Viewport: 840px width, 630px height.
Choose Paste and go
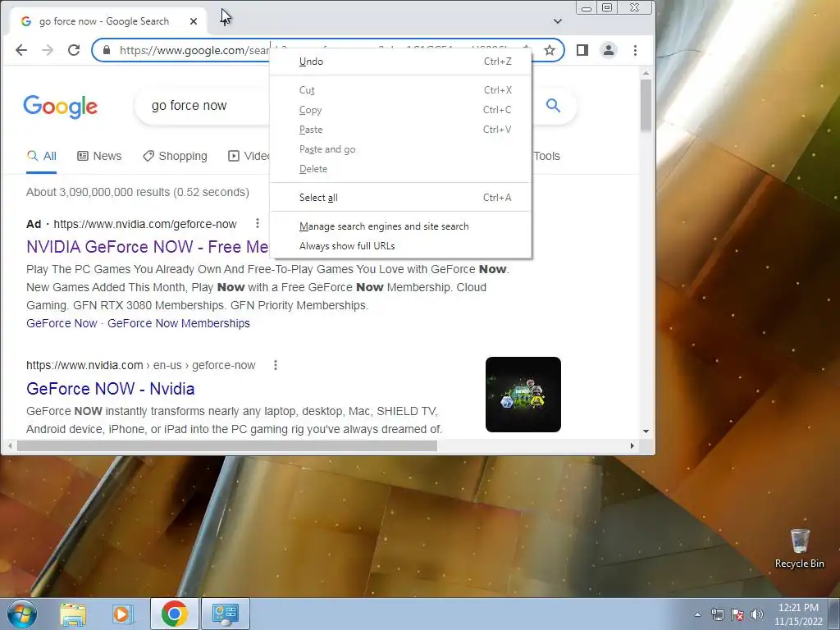(400, 149)
